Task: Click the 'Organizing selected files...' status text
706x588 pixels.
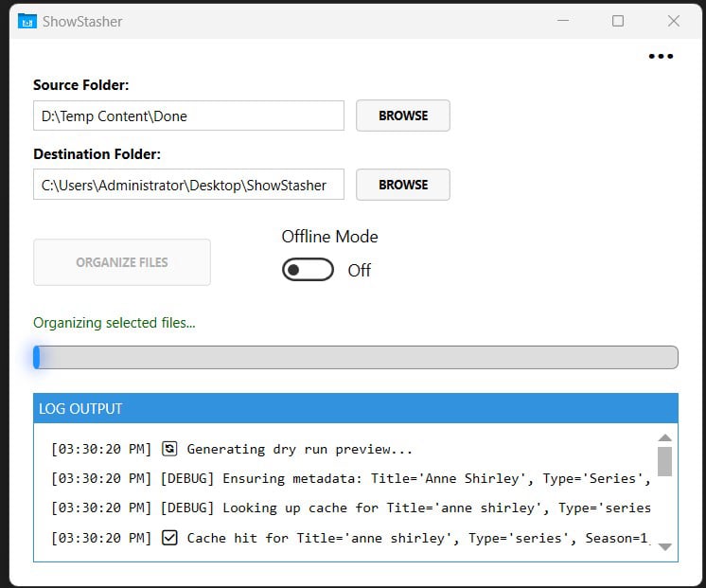Action: (x=115, y=323)
